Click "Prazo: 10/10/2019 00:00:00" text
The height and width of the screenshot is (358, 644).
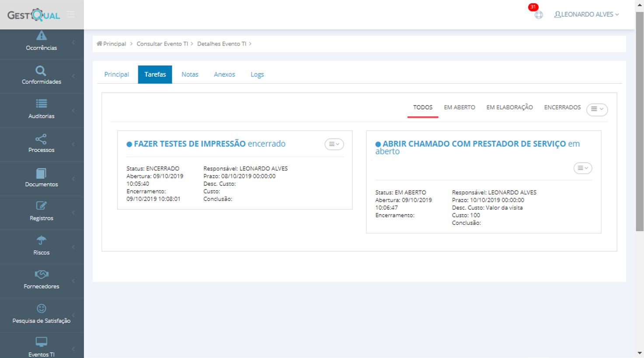[x=488, y=200]
